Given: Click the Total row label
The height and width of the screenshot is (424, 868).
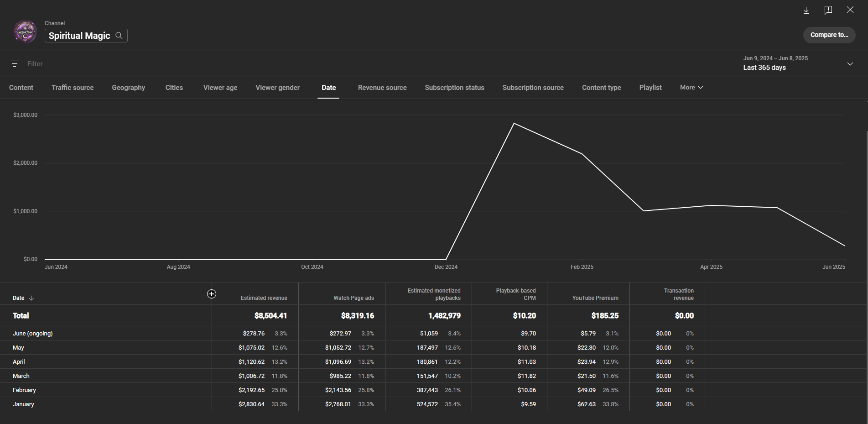Looking at the screenshot, I should [21, 316].
